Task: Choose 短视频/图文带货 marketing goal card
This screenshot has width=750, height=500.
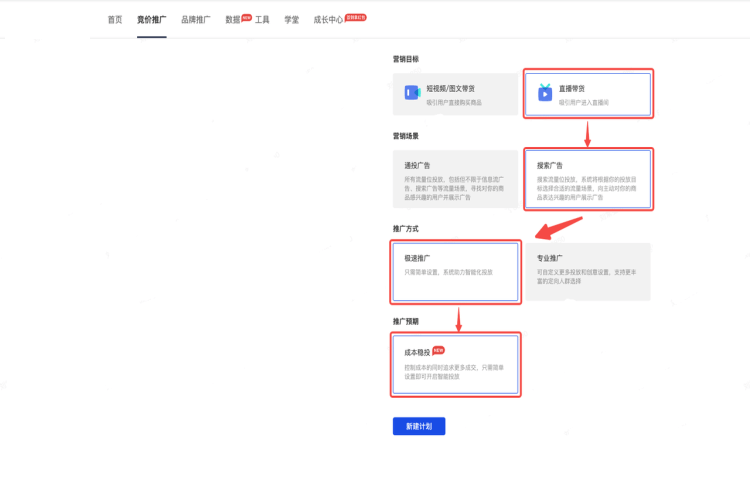Action: 455,94
